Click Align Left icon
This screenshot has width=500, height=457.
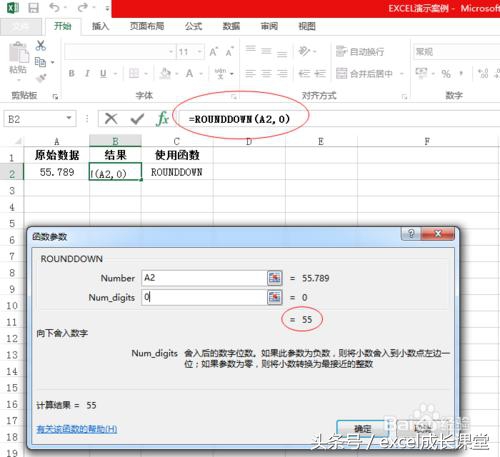coord(251,73)
